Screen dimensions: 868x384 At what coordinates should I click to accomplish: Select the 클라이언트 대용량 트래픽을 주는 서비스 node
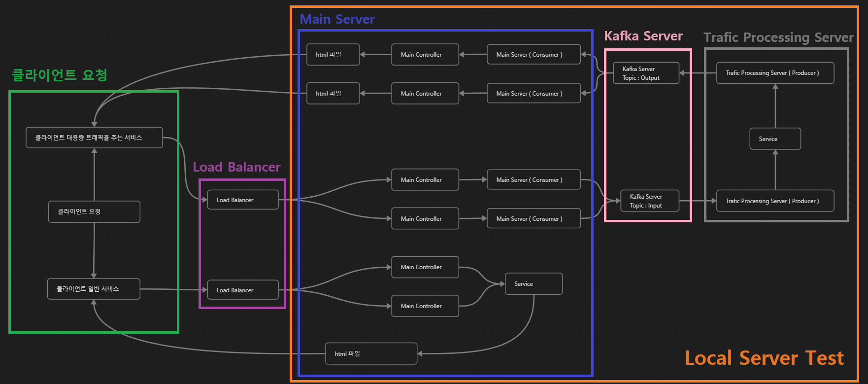click(94, 138)
